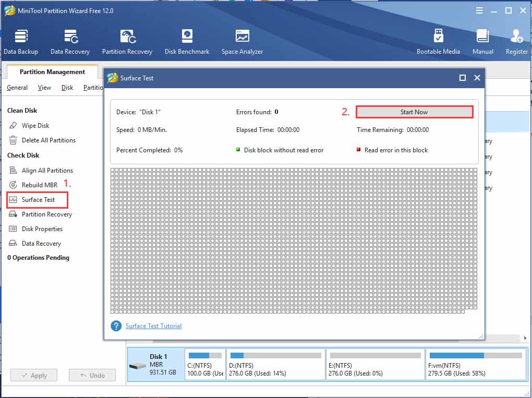The image size is (532, 398).
Task: Click the Apply button
Action: [34, 375]
